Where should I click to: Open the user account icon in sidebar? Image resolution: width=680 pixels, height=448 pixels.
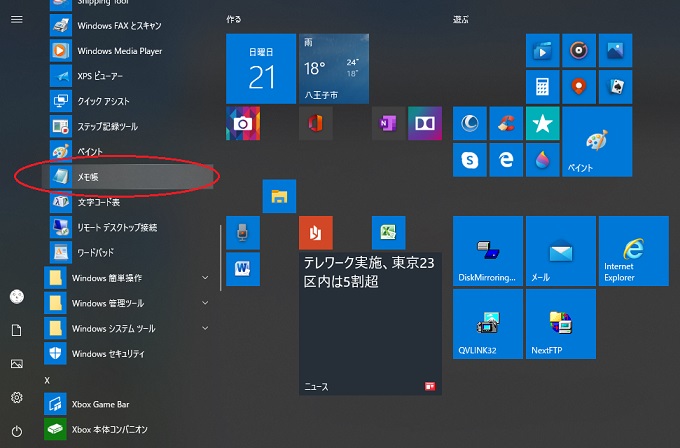17,297
